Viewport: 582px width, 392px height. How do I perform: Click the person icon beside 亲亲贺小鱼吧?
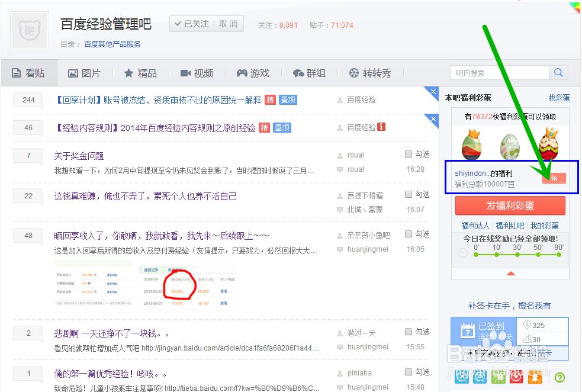point(340,235)
